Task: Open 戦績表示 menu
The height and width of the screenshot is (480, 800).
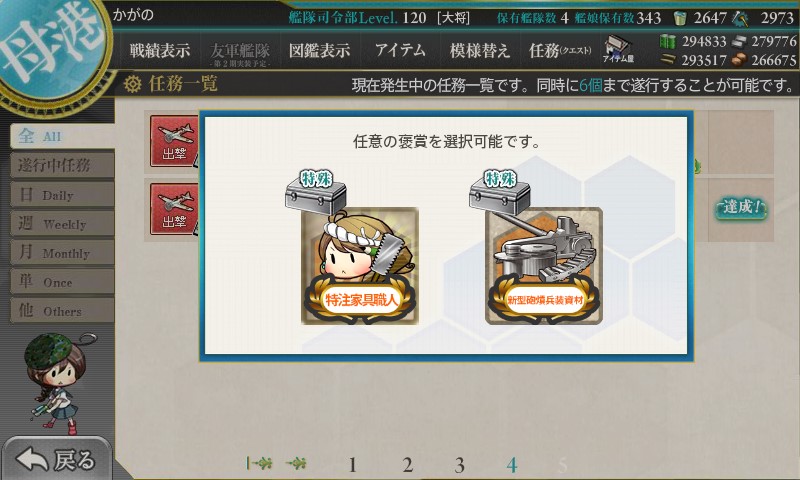Action: 160,50
